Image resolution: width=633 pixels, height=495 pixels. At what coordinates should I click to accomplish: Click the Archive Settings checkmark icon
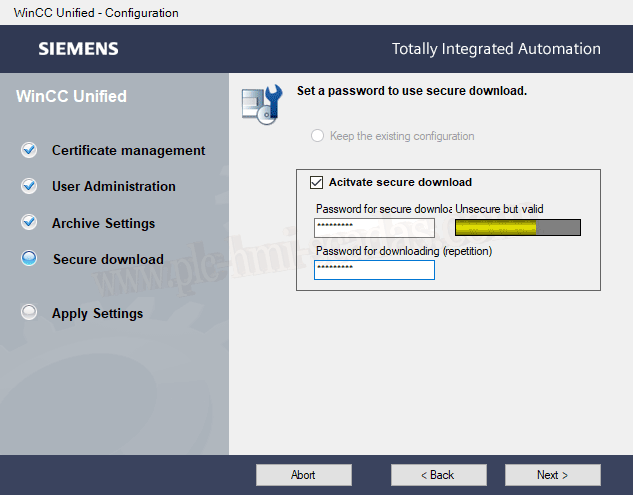pyautogui.click(x=29, y=223)
